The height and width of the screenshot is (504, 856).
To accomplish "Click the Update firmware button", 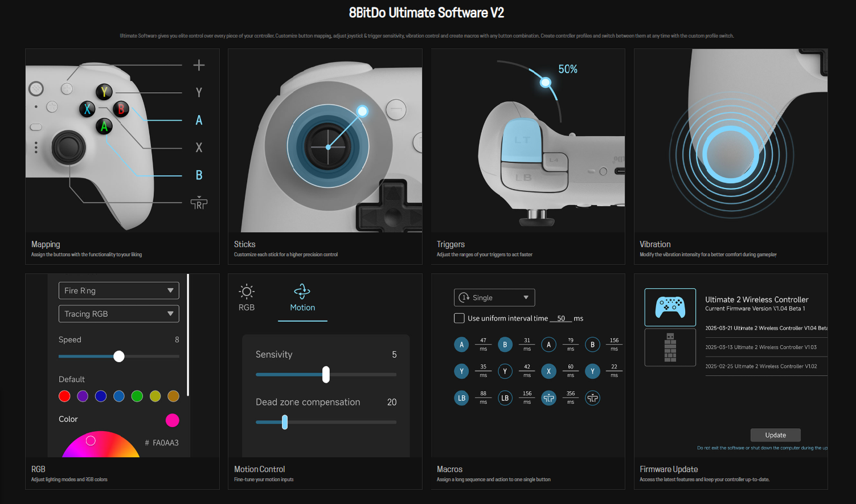I will point(776,435).
